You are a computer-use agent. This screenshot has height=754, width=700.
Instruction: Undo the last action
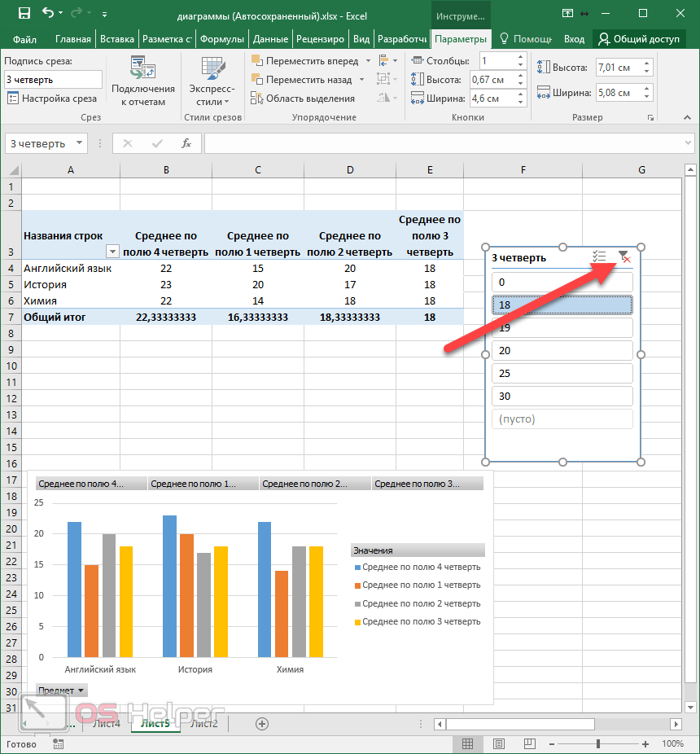(48, 14)
